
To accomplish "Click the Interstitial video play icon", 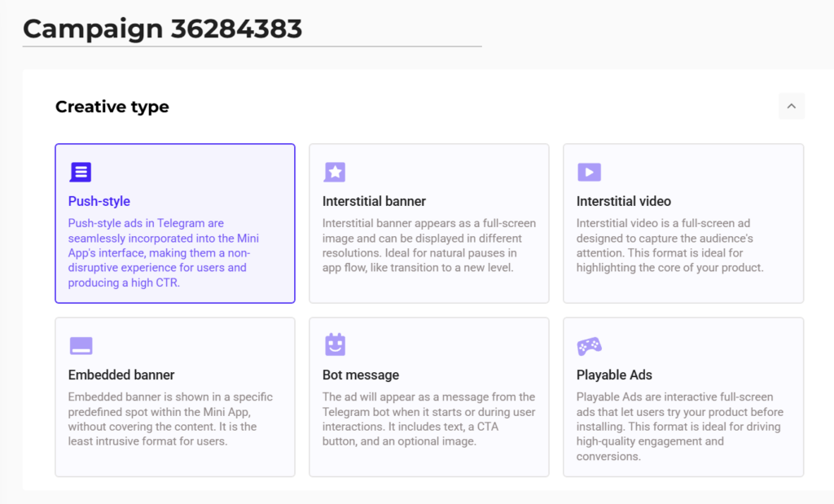I will [589, 172].
